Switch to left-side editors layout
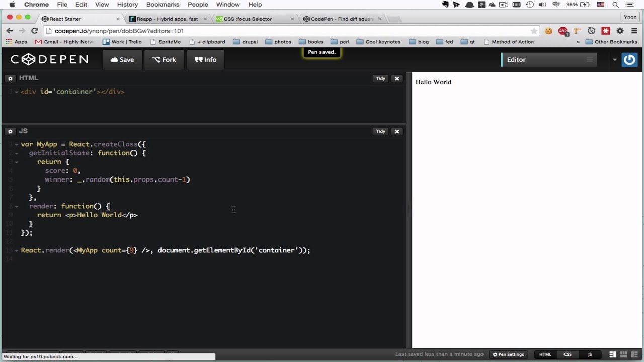 pos(613,354)
